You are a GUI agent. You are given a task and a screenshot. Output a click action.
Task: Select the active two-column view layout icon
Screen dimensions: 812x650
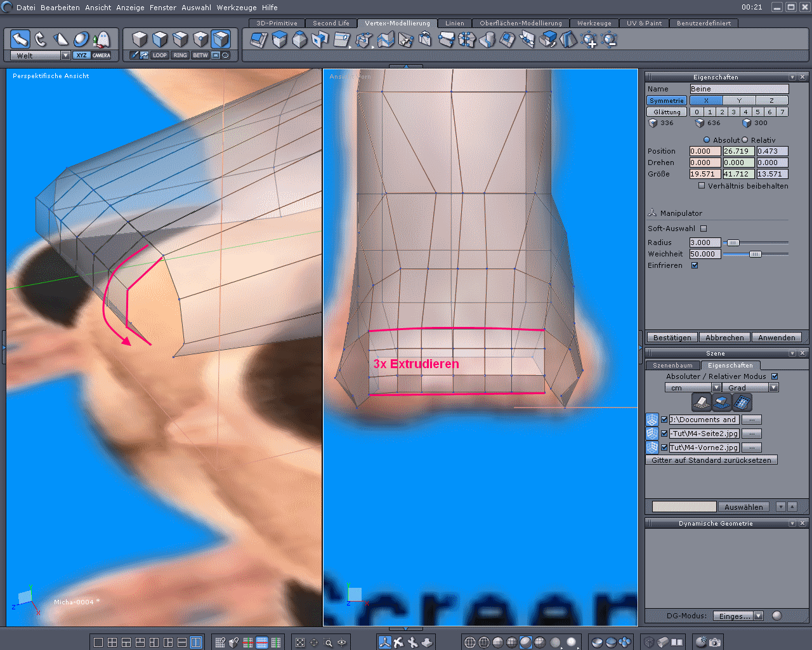click(196, 642)
